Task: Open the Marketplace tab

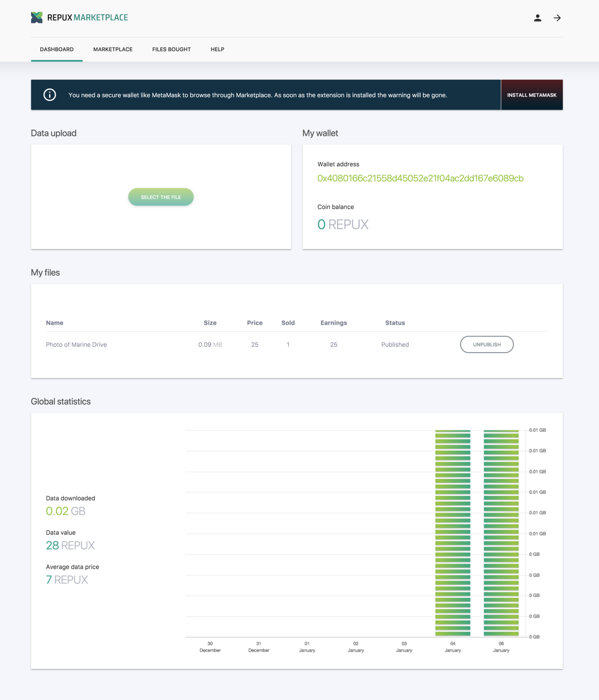Action: [x=113, y=49]
